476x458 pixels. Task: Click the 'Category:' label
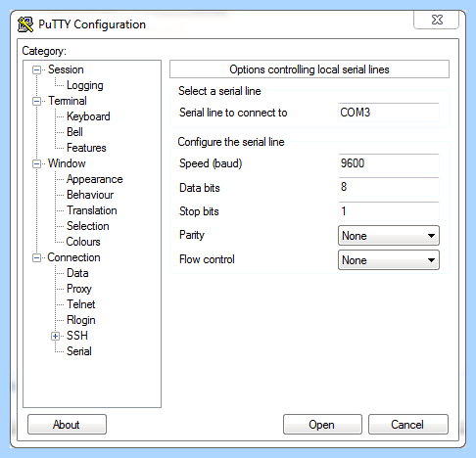(x=44, y=51)
